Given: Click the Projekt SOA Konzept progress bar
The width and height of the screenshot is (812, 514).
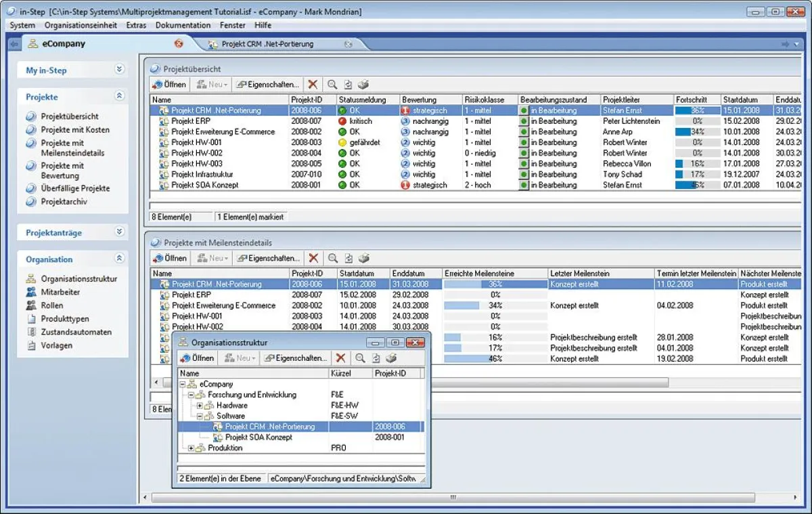Looking at the screenshot, I should [697, 185].
